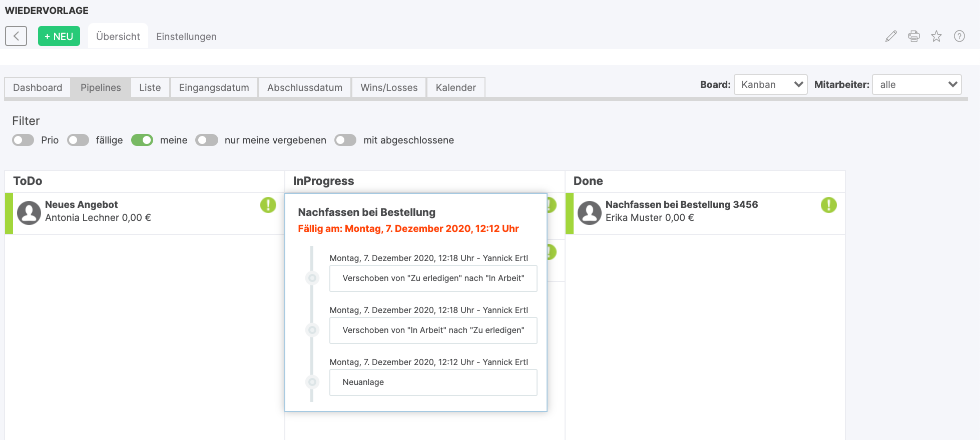Click the pencil edit icon

(x=891, y=36)
